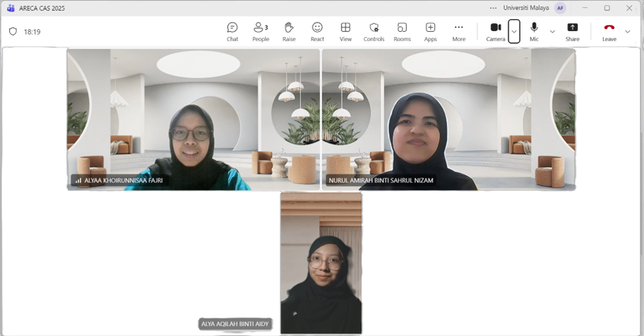Select NURUL AMIRAH BINTI SAHRUL NIZAM video tile

448,119
